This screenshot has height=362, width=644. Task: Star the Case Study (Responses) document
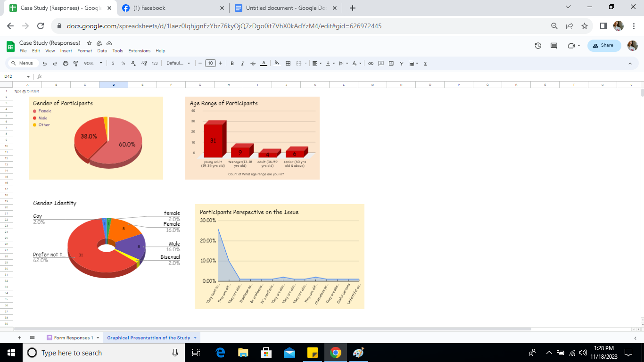point(89,43)
